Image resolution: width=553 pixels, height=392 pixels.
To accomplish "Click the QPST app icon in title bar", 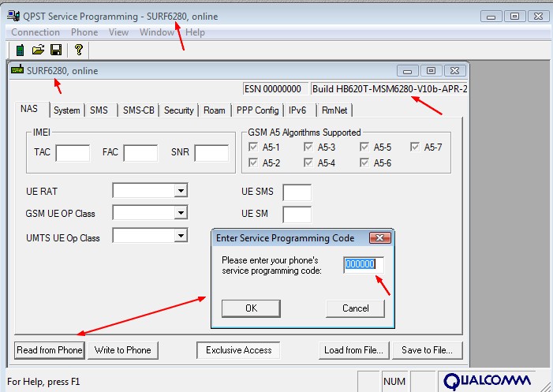I will coord(13,16).
